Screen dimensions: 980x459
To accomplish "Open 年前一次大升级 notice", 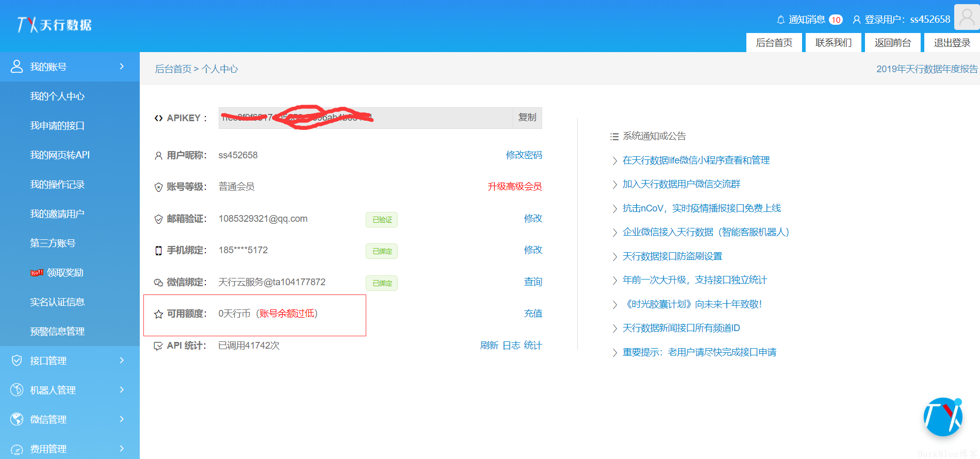I will [695, 280].
